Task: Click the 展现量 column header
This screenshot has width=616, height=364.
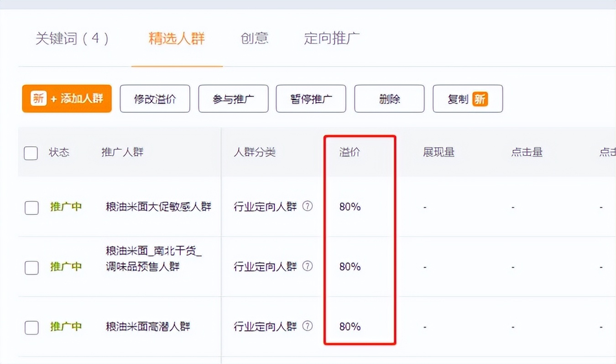Action: pos(439,152)
